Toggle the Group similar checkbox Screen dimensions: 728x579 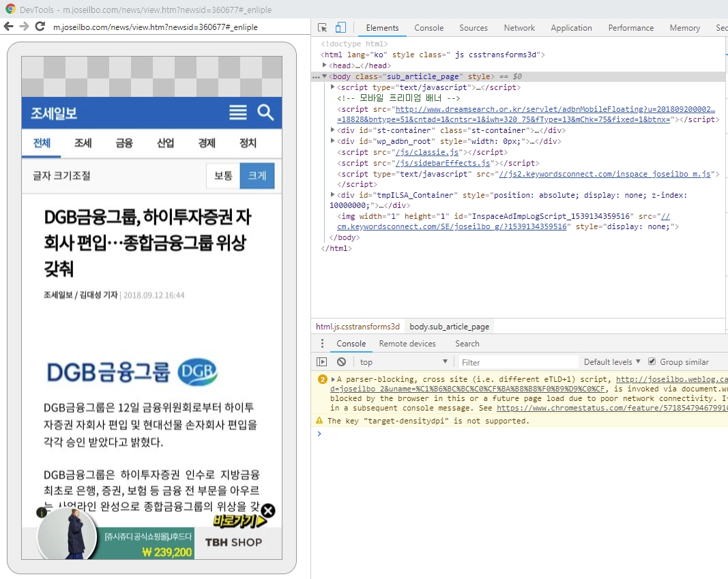click(x=652, y=361)
